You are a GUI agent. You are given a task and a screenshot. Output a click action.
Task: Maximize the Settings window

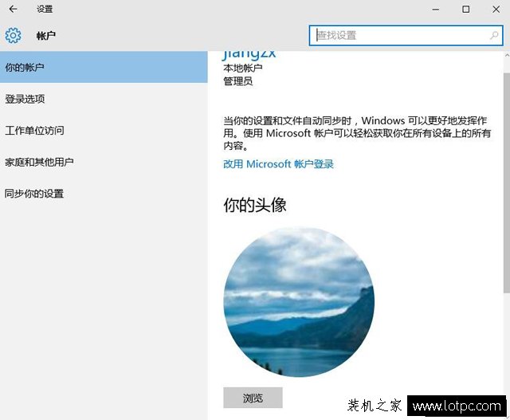[x=465, y=9]
